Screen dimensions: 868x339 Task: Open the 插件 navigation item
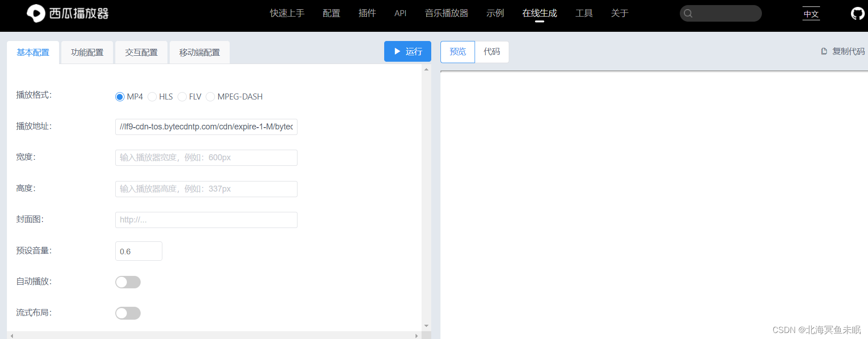click(x=367, y=13)
